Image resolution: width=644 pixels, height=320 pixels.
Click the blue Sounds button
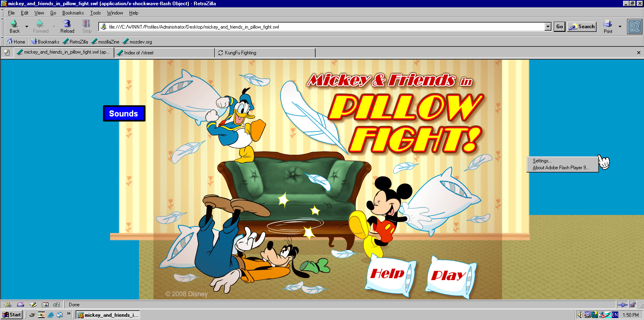pyautogui.click(x=124, y=114)
